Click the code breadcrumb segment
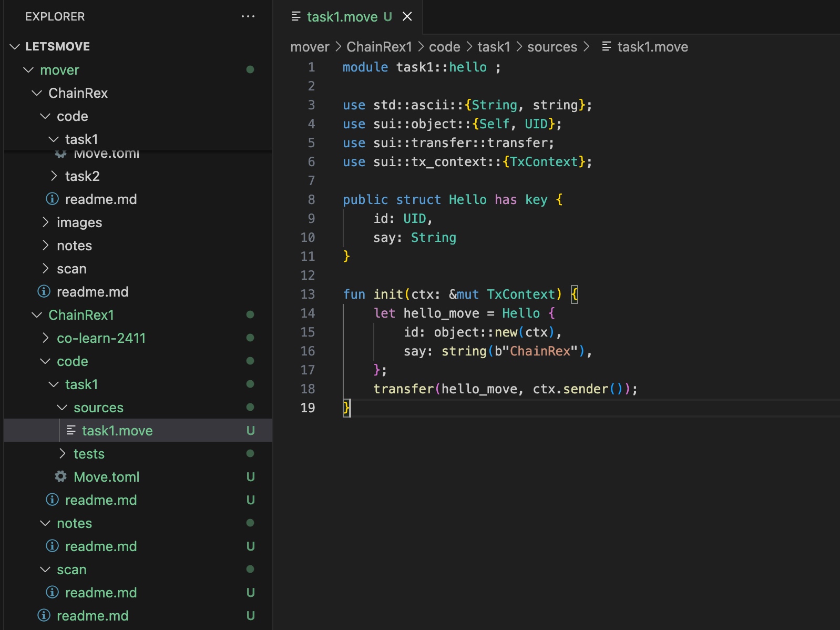Image resolution: width=840 pixels, height=630 pixels. click(445, 47)
